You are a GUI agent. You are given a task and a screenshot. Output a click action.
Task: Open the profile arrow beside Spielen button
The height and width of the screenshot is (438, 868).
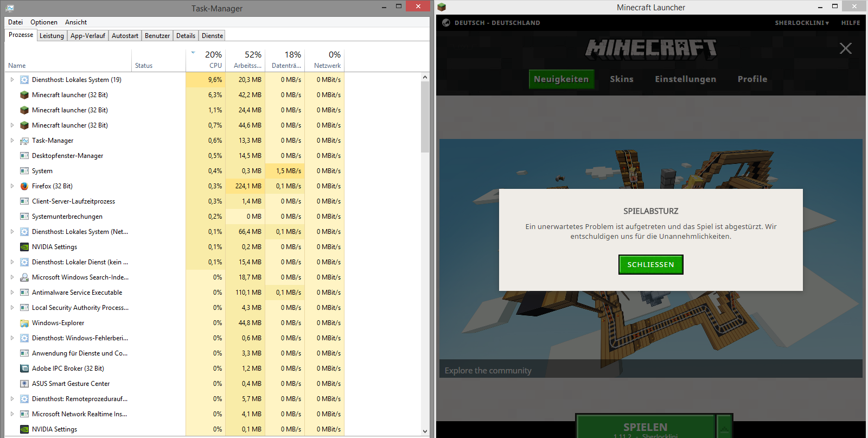click(724, 428)
